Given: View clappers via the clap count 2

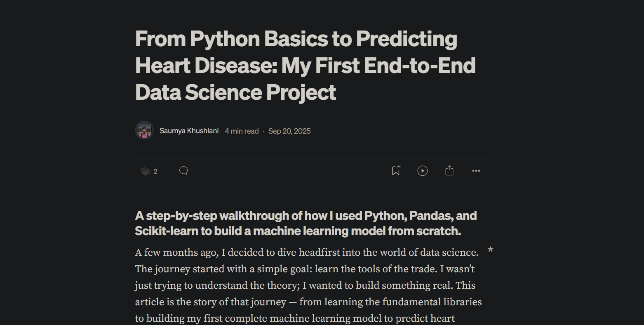Looking at the screenshot, I should tap(155, 172).
